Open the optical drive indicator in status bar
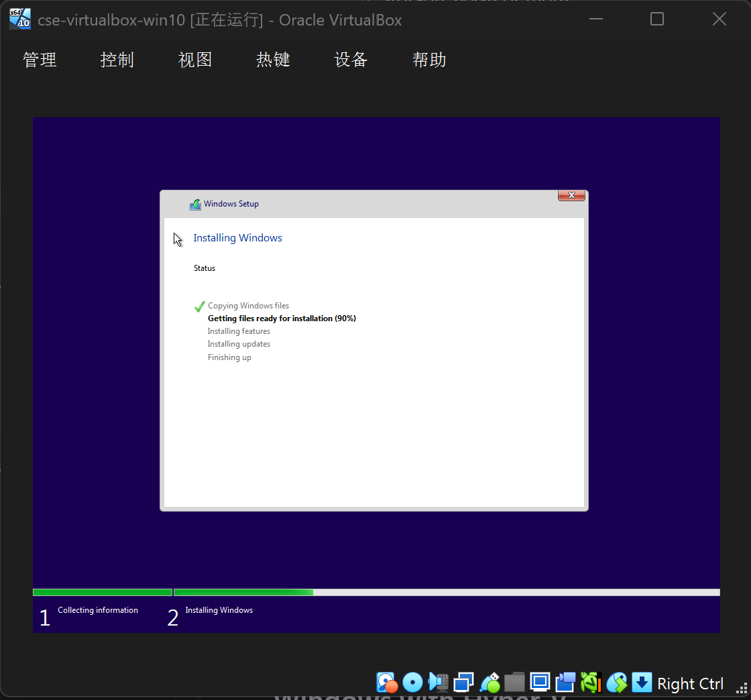 coord(412,683)
